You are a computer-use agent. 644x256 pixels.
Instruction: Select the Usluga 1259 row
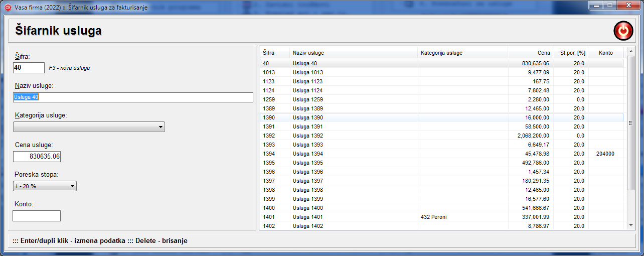coord(441,99)
